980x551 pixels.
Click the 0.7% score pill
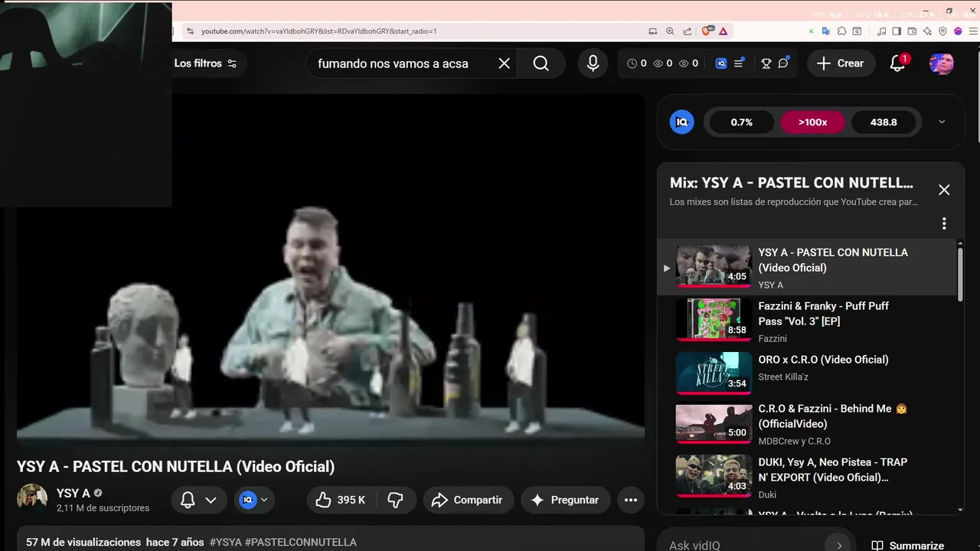(742, 122)
